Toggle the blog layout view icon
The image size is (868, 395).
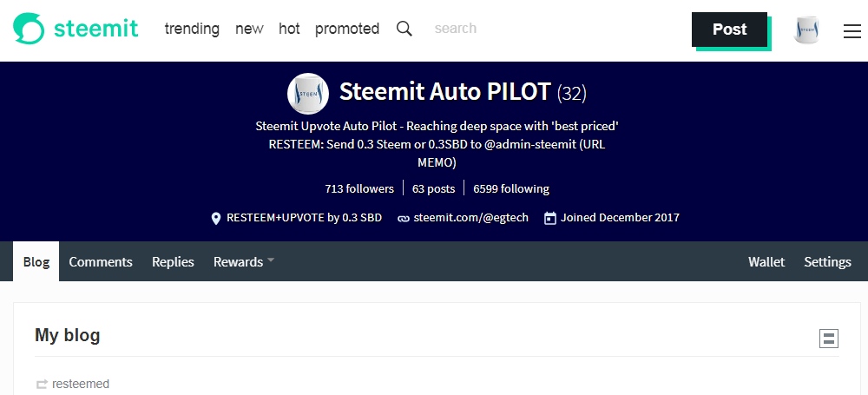click(x=829, y=339)
